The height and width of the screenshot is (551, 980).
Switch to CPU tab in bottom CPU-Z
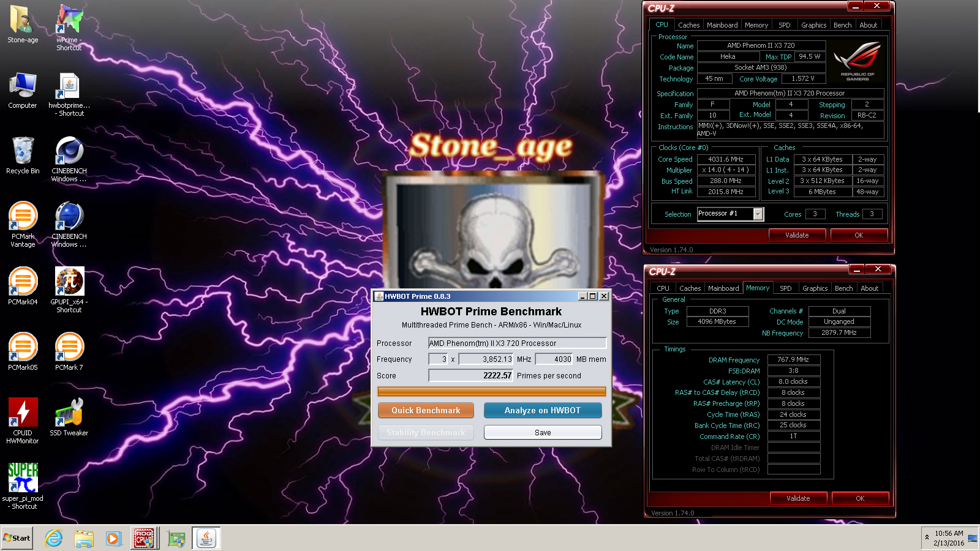[x=663, y=288]
